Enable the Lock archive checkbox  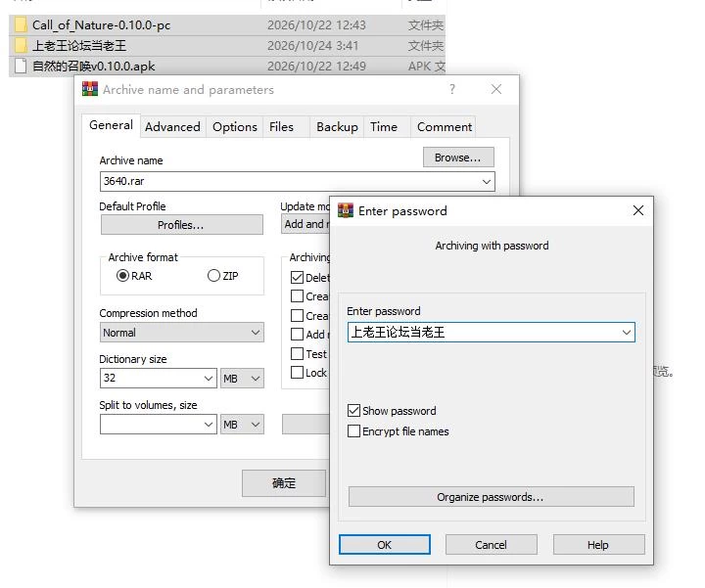click(x=297, y=373)
